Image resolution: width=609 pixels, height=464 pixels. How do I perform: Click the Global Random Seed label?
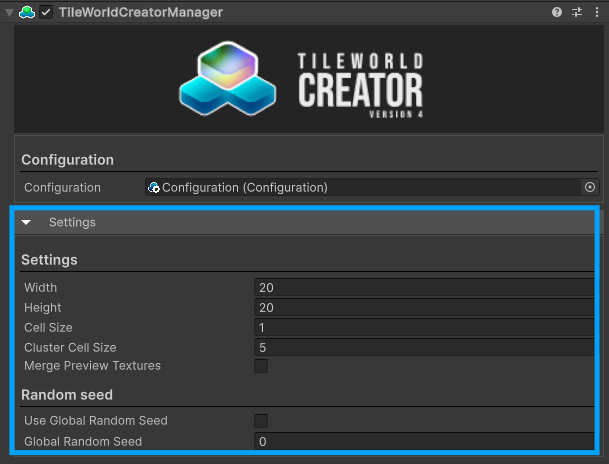(83, 441)
